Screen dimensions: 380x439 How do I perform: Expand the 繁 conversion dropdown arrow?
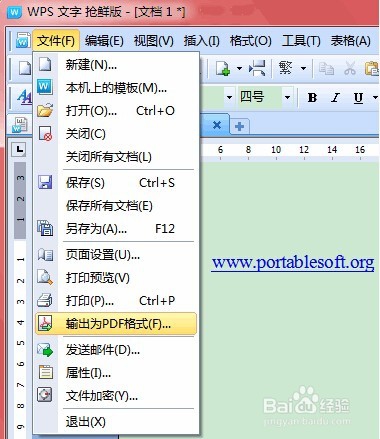[303, 68]
